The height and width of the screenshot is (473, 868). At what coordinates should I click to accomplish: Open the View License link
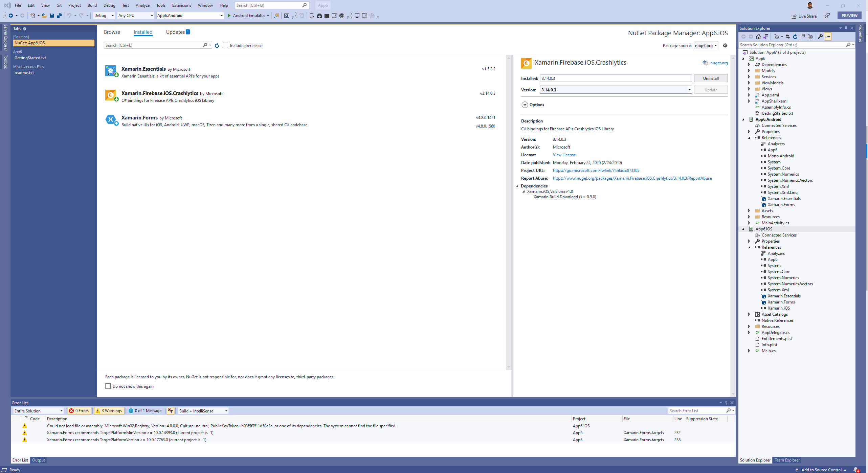564,155
